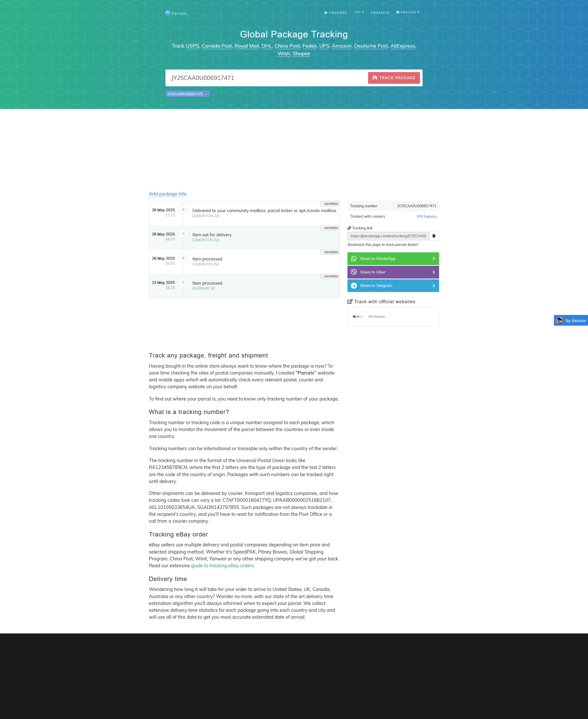Click the Amazon link
Screen dimensions: 588x719
342,46
